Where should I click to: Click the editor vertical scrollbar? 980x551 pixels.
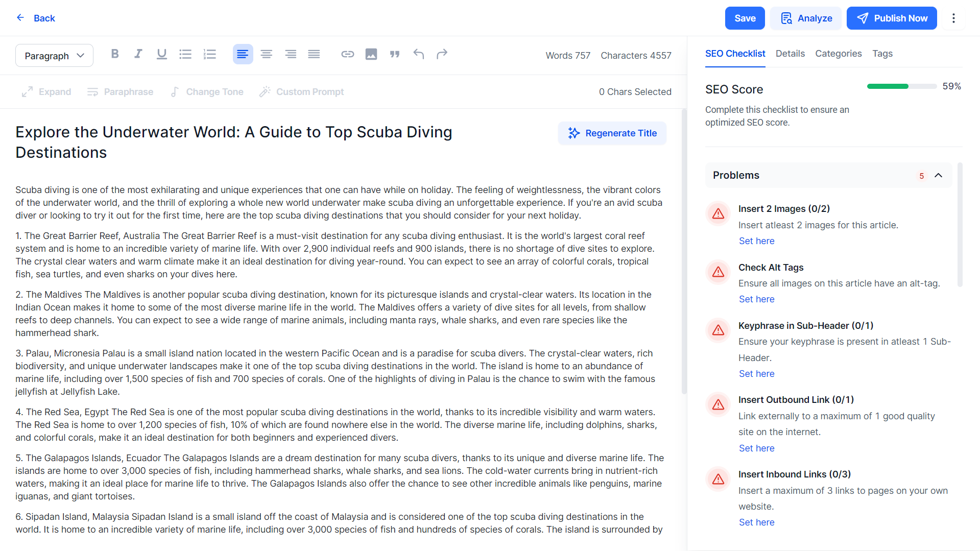point(684,251)
